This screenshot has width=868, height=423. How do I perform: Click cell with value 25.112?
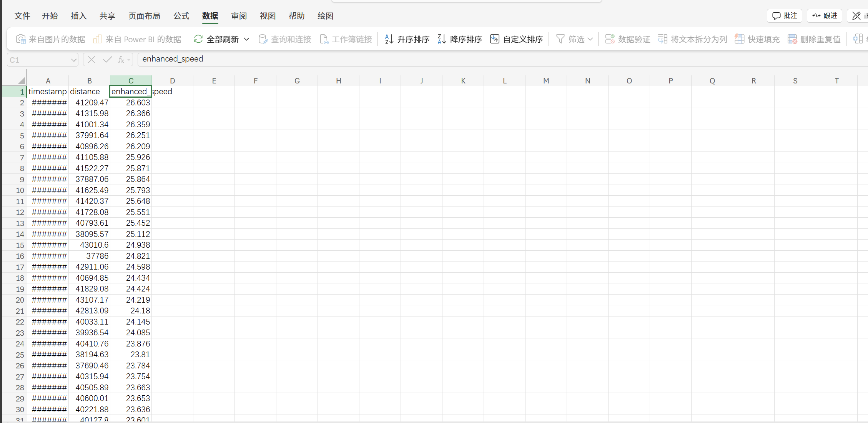pos(131,234)
